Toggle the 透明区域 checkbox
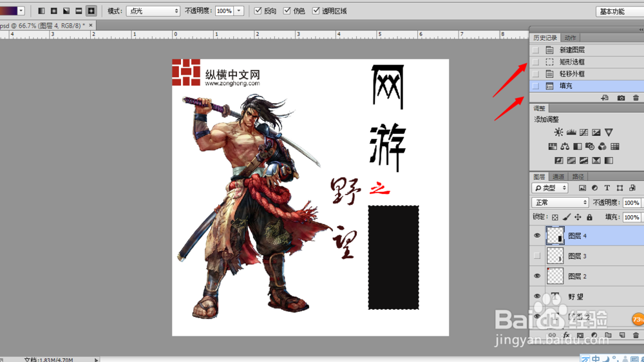Screen dimensions: 644x362 [316, 11]
